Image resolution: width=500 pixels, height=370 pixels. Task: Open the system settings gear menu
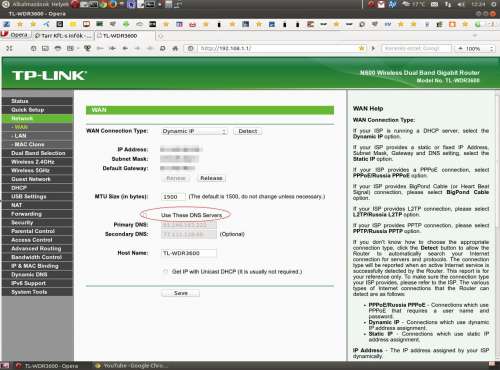(x=494, y=4)
